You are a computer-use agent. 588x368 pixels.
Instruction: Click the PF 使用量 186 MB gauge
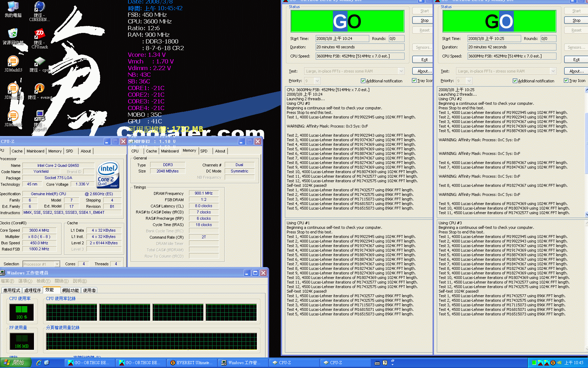point(22,342)
